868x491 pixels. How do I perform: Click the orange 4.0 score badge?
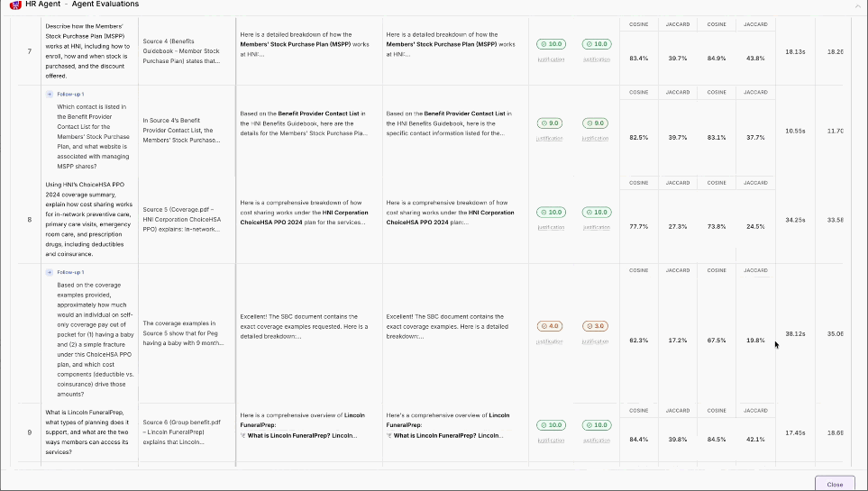(x=549, y=326)
